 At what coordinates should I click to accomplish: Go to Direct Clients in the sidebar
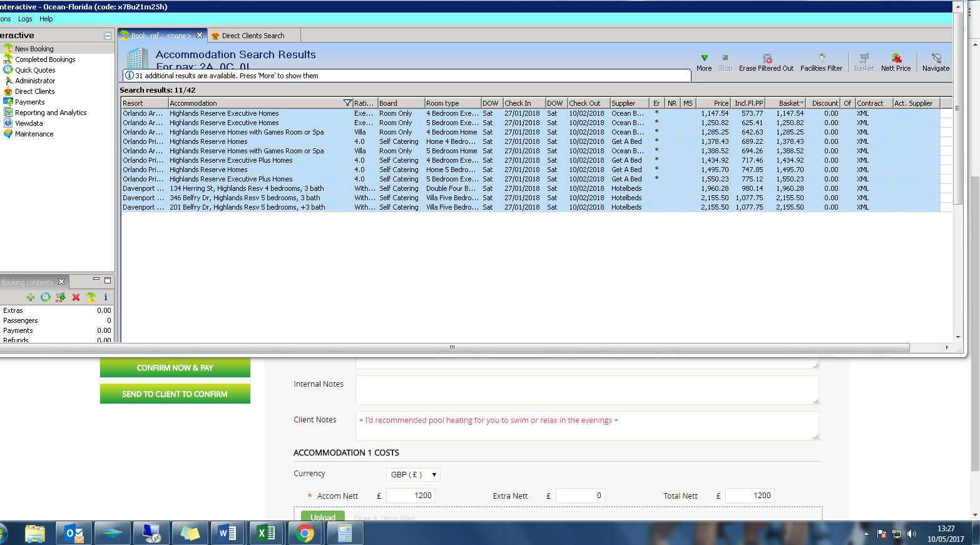point(34,91)
